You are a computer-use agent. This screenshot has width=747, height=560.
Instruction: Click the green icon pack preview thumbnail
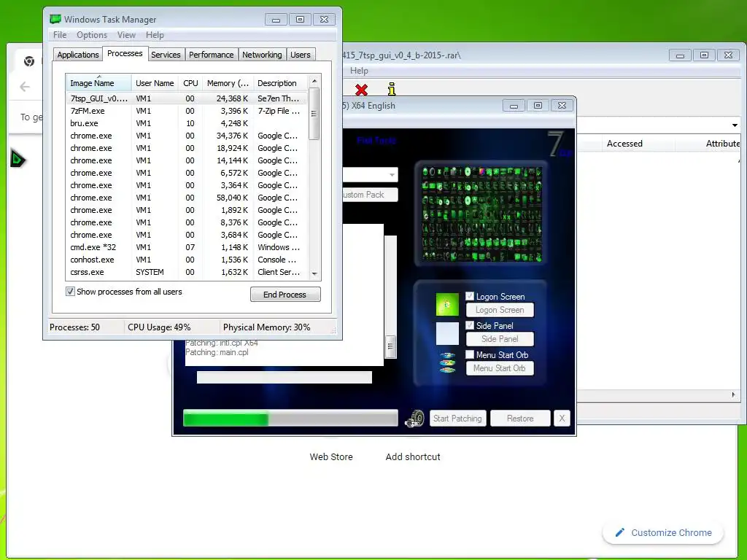coord(481,214)
